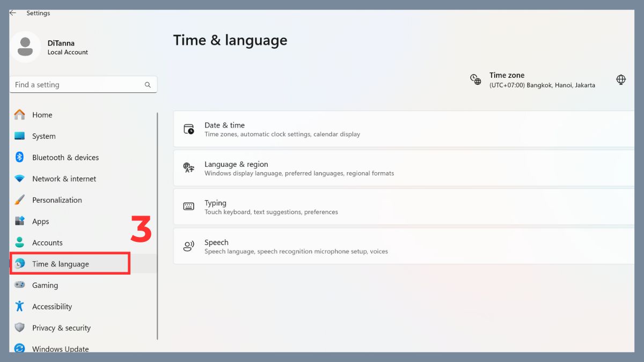Open the Speech settings card
The width and height of the screenshot is (644, 362).
pyautogui.click(x=404, y=246)
